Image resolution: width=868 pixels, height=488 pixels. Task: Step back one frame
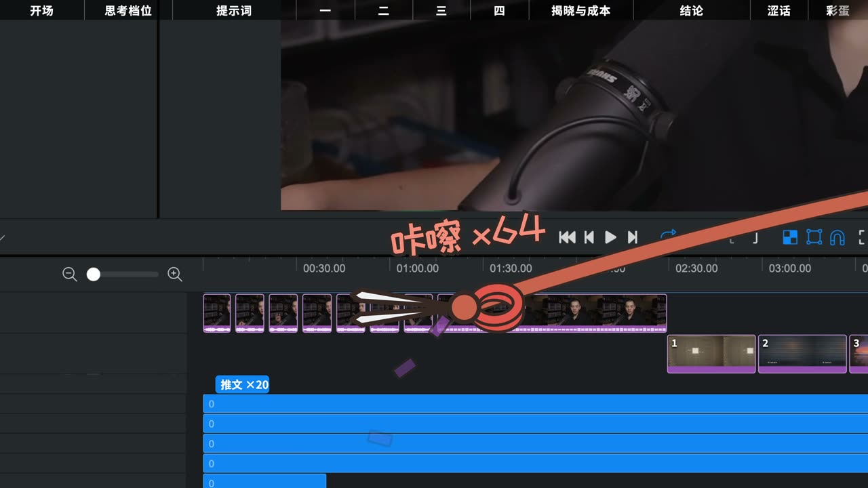click(589, 237)
